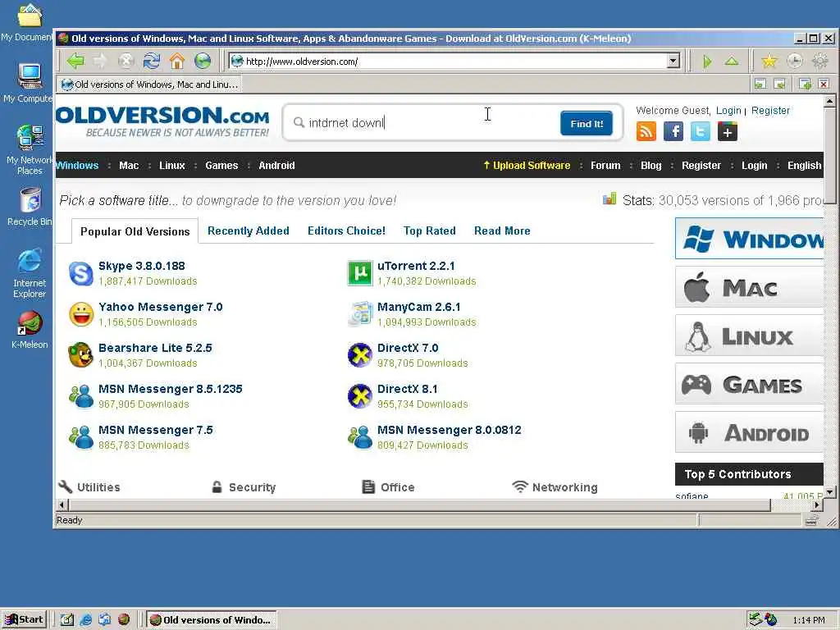
Task: Open the Read More tab
Action: (x=502, y=231)
